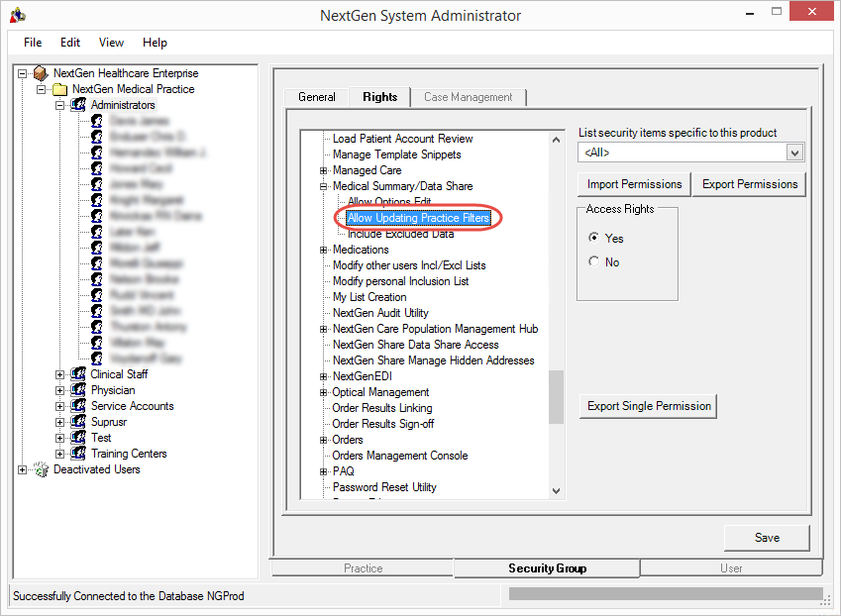Open the Help menu
841x616 pixels.
point(155,43)
